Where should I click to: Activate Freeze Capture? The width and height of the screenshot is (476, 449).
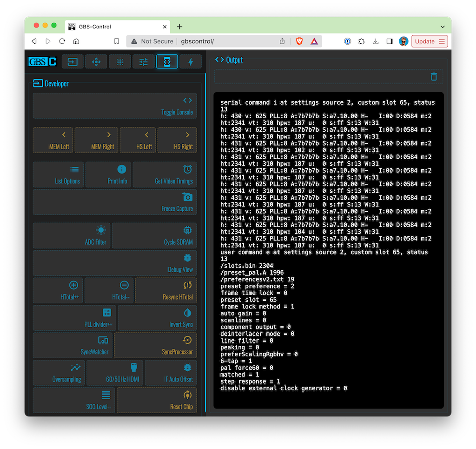point(115,202)
